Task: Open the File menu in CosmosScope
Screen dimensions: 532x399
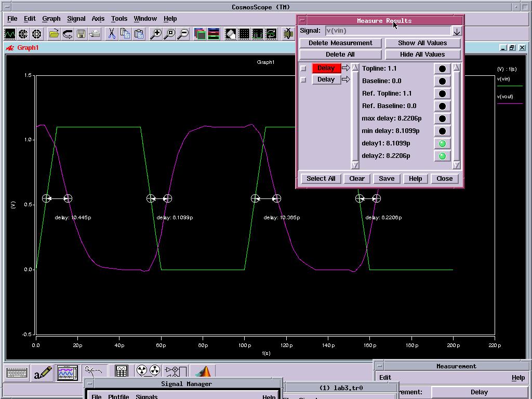Action: click(x=12, y=19)
